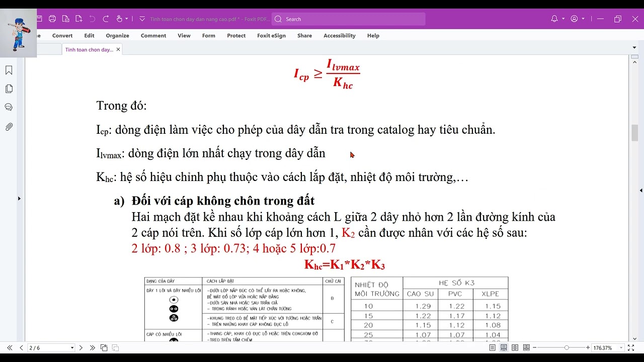Open the Edit ribbon tab
This screenshot has width=644, height=362.
89,36
